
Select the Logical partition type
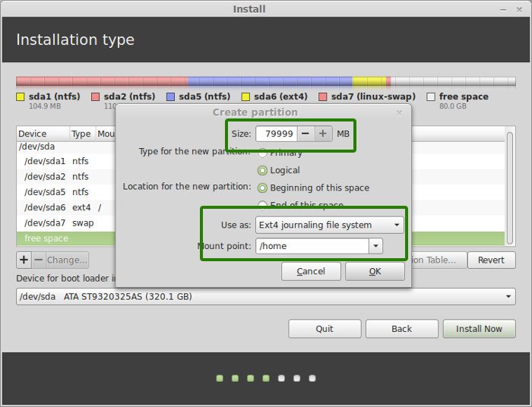tap(263, 170)
